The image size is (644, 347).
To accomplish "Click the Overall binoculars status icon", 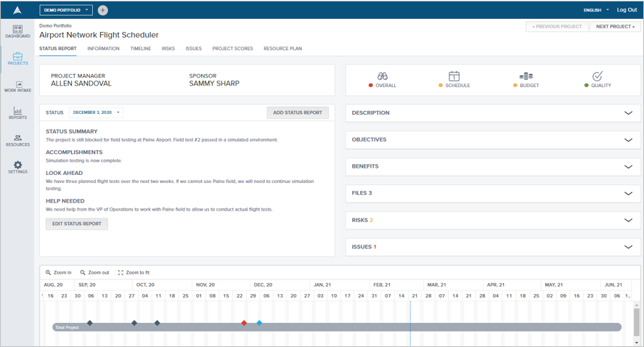I will pyautogui.click(x=383, y=76).
